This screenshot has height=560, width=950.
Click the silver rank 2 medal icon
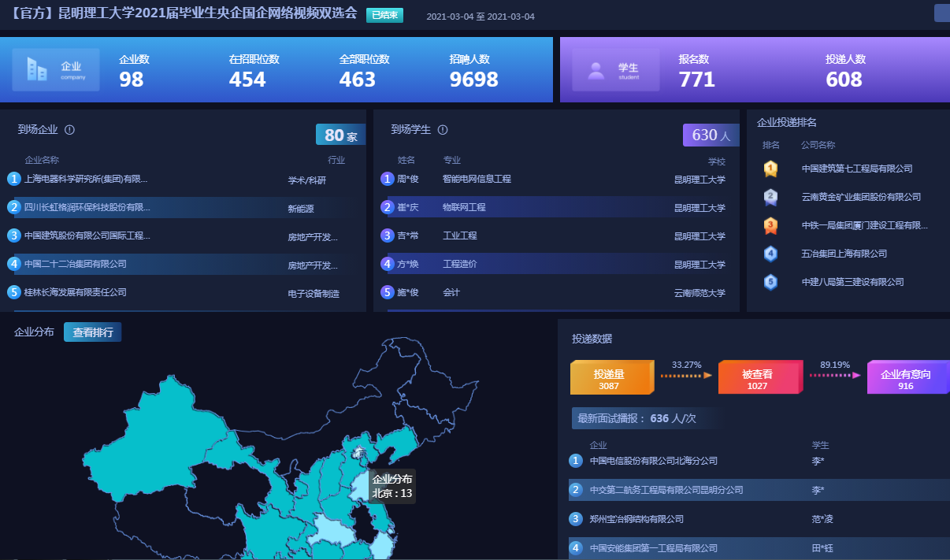770,197
